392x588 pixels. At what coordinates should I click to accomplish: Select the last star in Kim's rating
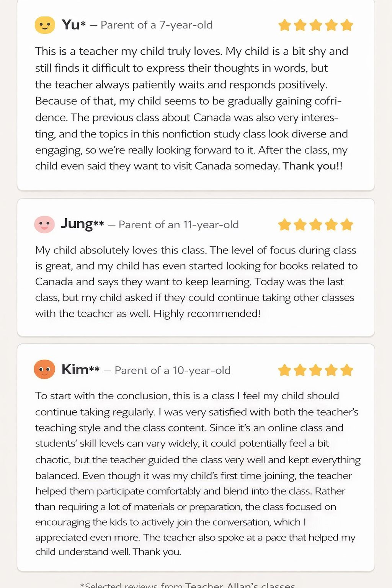346,370
